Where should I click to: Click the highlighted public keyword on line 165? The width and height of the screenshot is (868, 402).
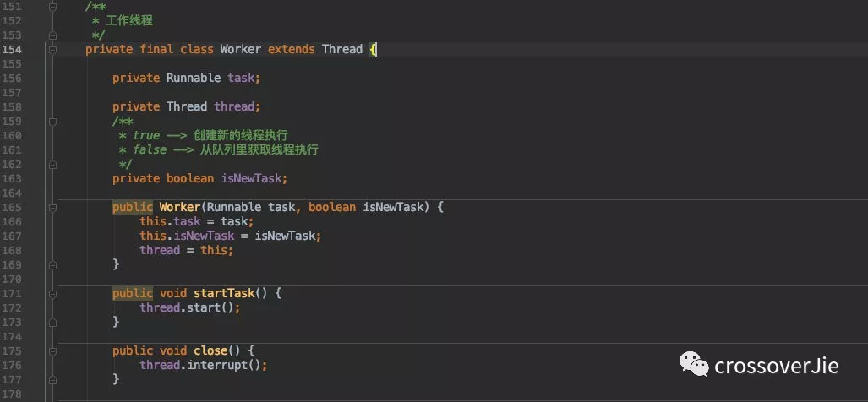click(133, 208)
